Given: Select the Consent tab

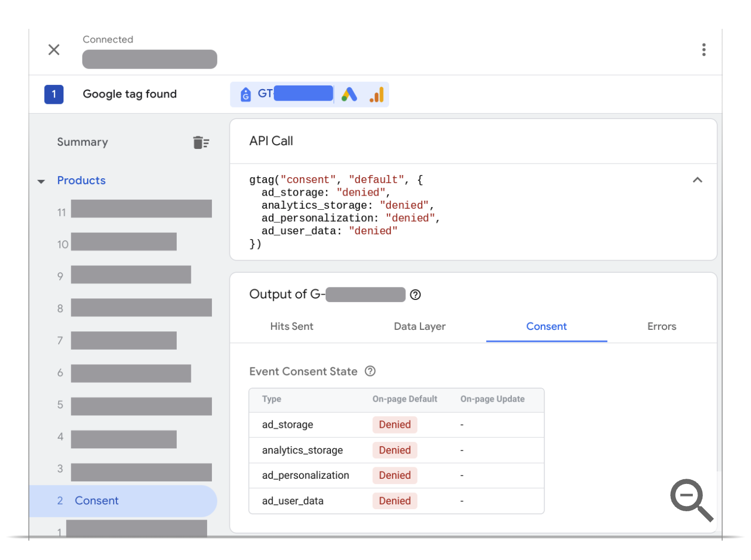Looking at the screenshot, I should point(546,326).
